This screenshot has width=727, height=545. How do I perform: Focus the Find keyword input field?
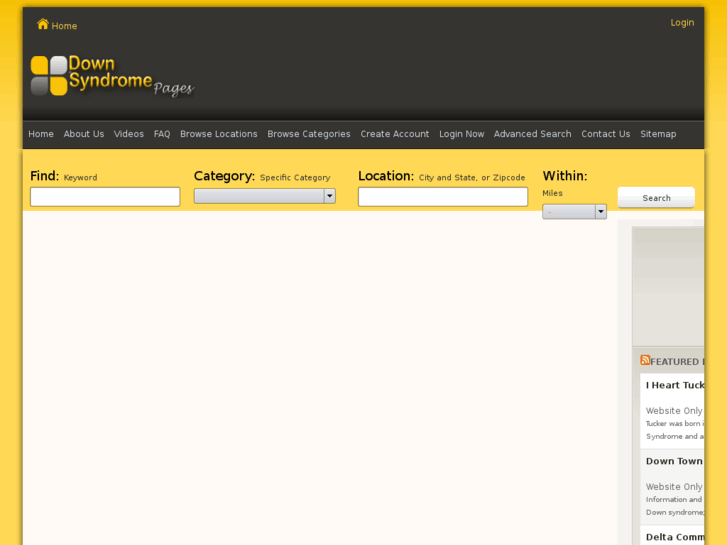[x=105, y=197]
